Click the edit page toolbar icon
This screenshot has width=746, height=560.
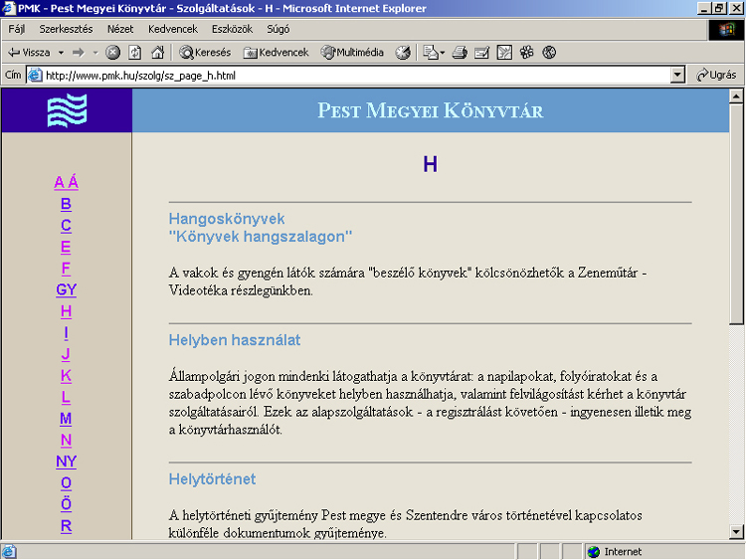[x=481, y=53]
